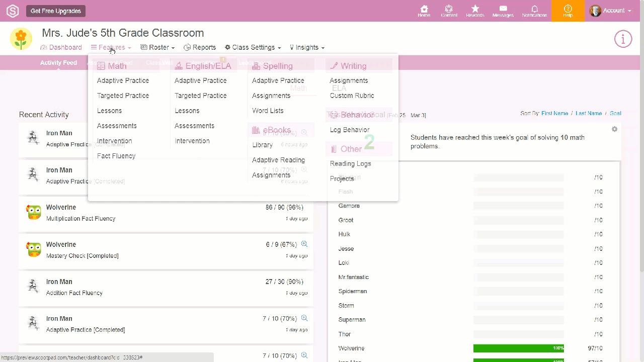Open Spelling Word Lists
The image size is (644, 362).
click(268, 111)
